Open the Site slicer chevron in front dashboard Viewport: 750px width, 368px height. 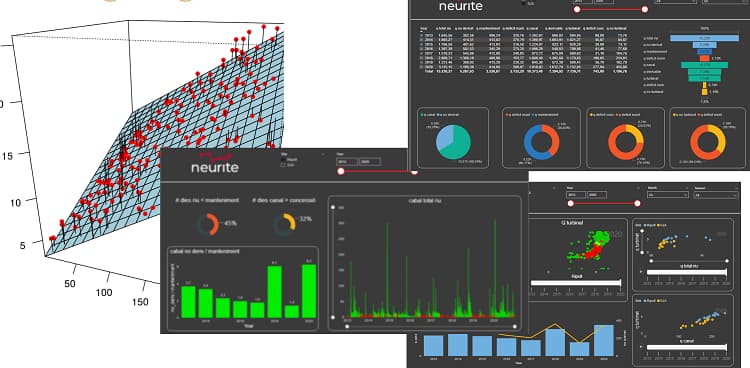pyautogui.click(x=323, y=154)
